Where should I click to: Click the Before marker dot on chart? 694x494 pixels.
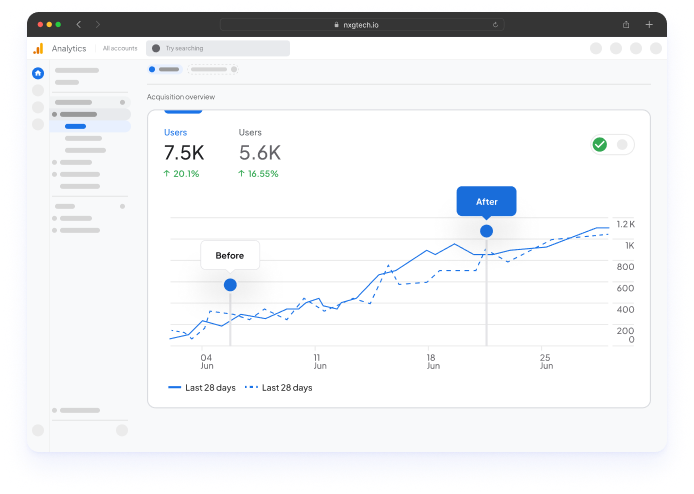coord(230,285)
